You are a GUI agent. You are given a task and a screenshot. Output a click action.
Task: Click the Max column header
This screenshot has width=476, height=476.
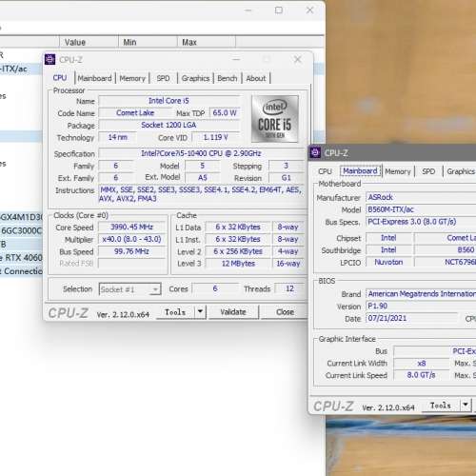click(207, 42)
